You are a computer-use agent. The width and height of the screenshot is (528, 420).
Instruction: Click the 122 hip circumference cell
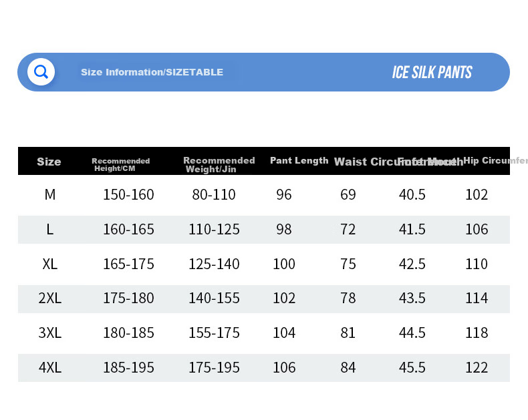(477, 367)
